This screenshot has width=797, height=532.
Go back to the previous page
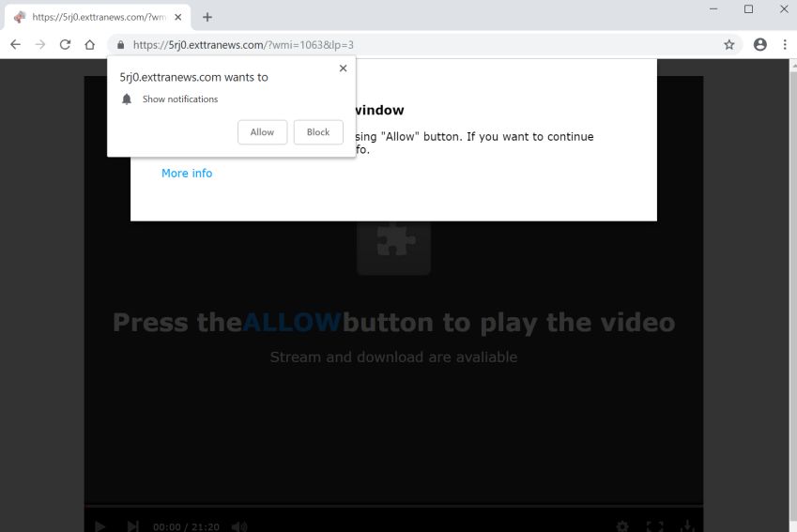(15, 45)
